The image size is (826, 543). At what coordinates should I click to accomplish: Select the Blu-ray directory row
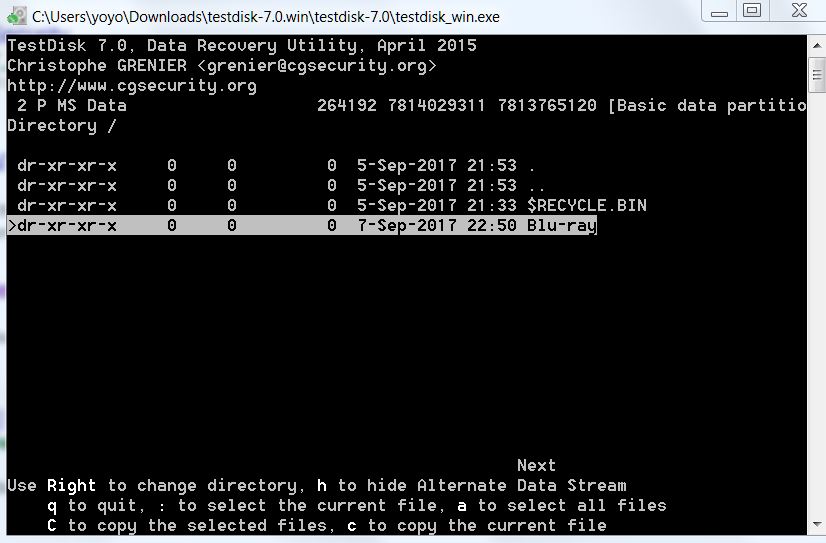302,225
